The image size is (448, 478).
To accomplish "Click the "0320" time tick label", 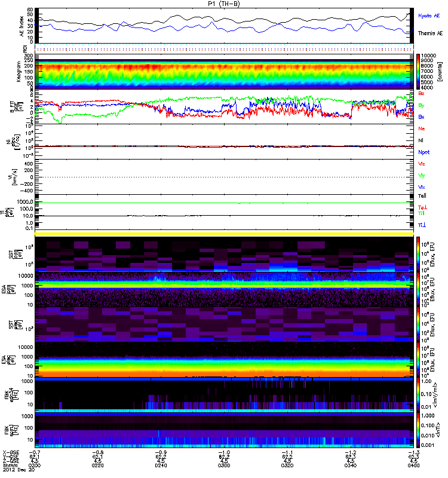I will tap(287, 465).
